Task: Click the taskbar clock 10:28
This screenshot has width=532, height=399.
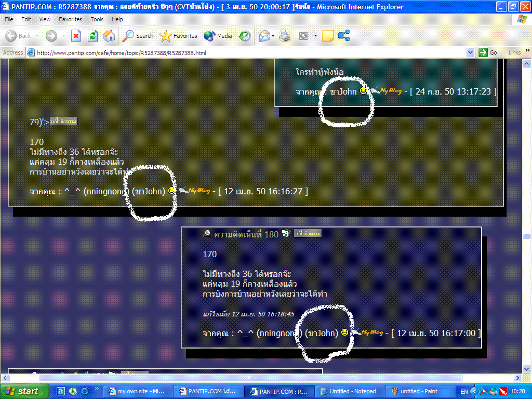Action: pyautogui.click(x=518, y=392)
